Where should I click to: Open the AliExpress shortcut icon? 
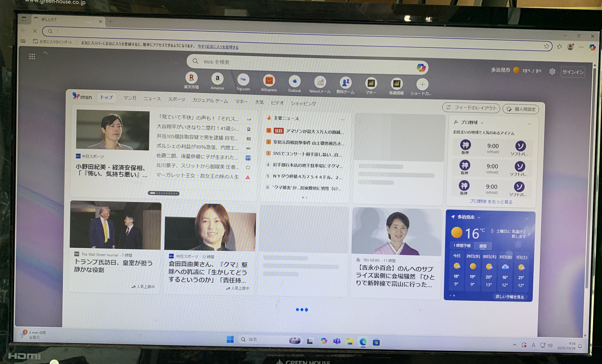pyautogui.click(x=269, y=80)
